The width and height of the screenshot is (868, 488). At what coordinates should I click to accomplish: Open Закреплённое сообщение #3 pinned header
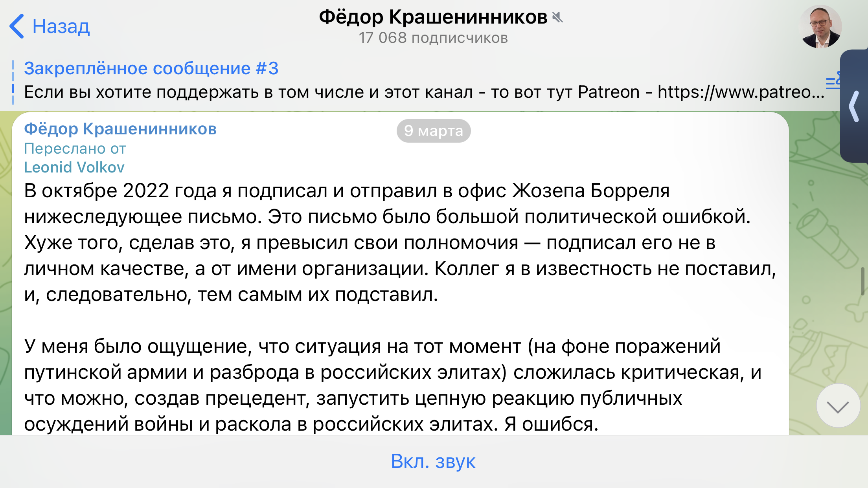click(x=151, y=68)
